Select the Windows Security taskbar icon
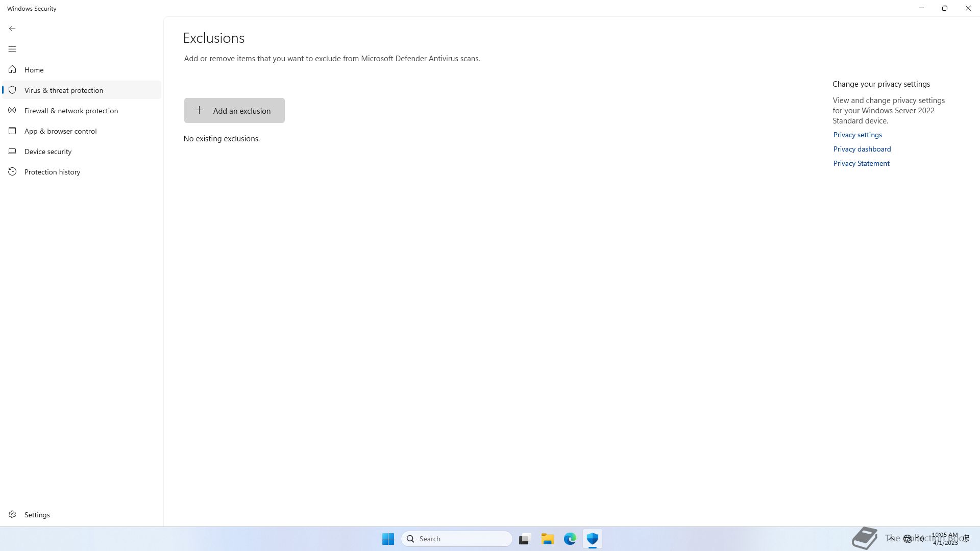Image resolution: width=980 pixels, height=551 pixels. point(592,539)
